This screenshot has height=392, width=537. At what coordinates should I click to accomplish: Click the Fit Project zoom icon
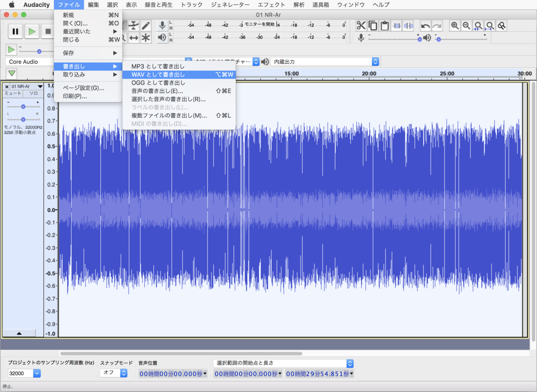[x=490, y=26]
